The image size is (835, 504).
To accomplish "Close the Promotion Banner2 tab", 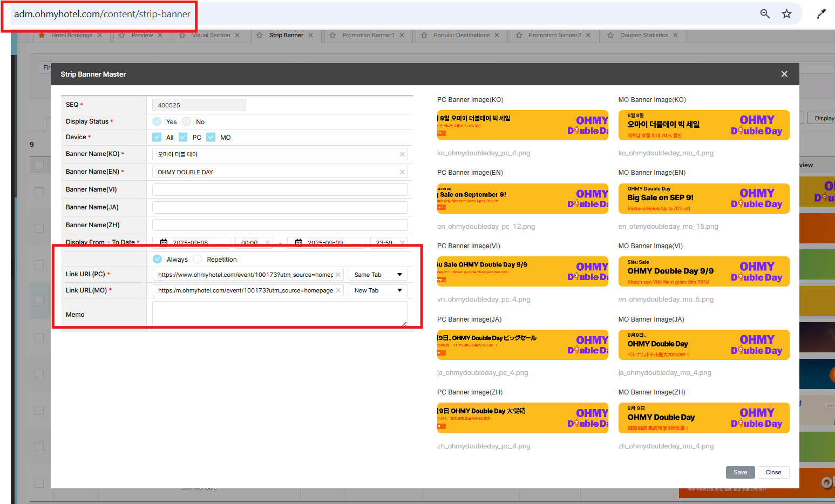I will click(588, 35).
